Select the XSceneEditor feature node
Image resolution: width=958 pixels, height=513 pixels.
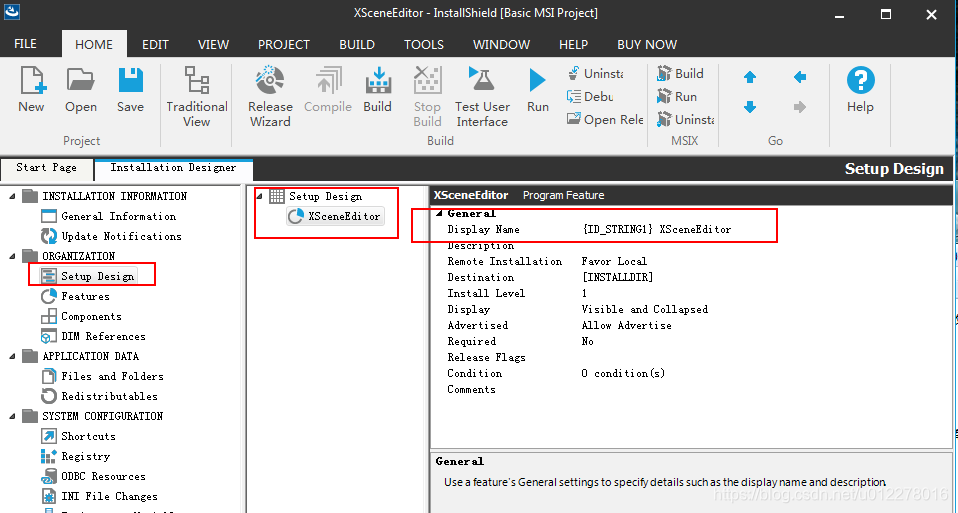click(x=335, y=216)
